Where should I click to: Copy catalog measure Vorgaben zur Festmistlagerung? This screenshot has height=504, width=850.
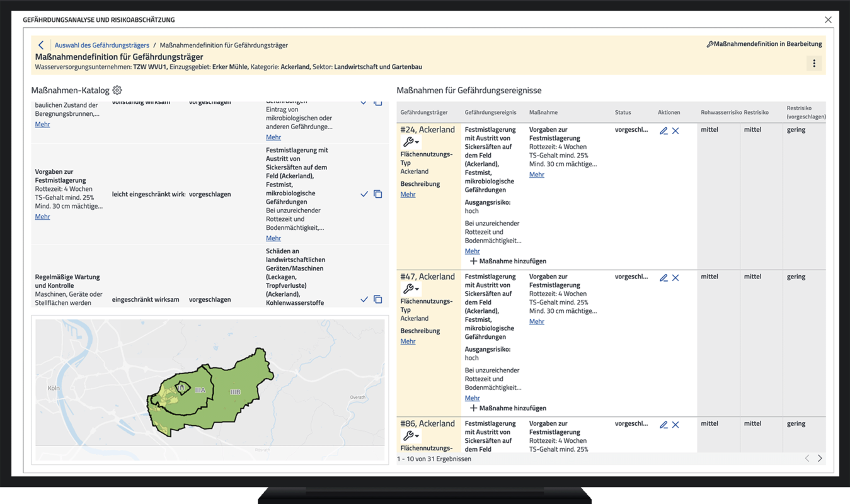(378, 194)
